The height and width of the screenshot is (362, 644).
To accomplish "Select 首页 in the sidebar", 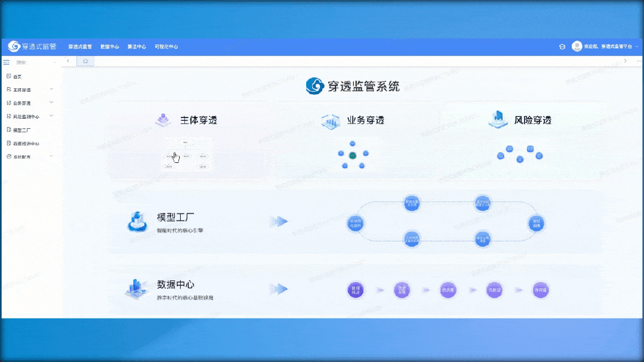I will [17, 76].
